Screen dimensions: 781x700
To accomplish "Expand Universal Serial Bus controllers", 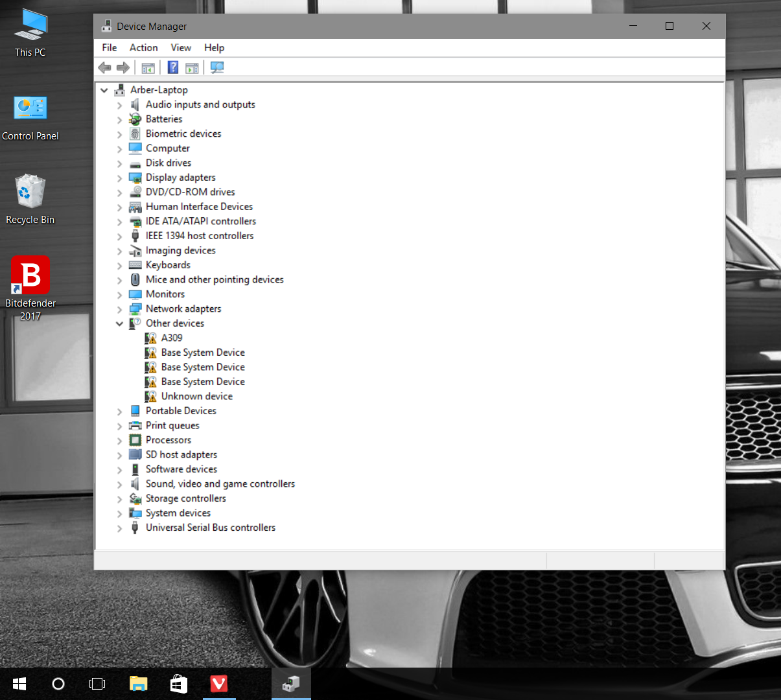I will click(x=119, y=528).
